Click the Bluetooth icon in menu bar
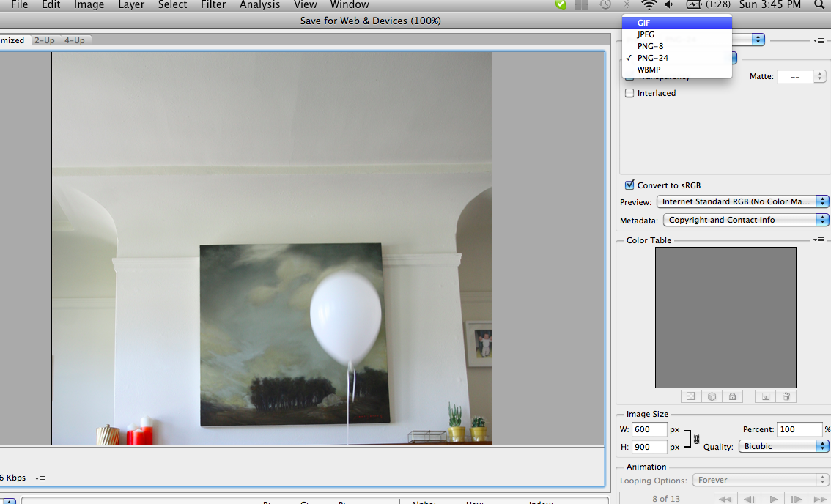Screen dimensions: 831x504 (x=627, y=5)
